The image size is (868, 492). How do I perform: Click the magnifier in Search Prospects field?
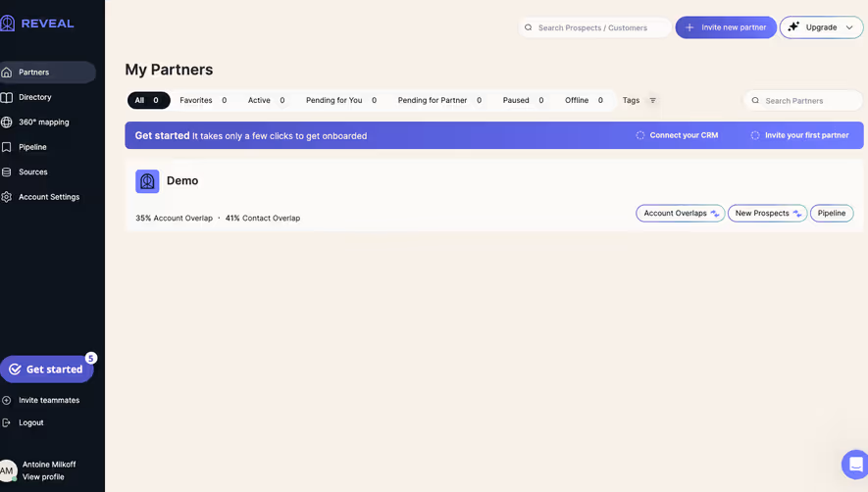coord(528,27)
